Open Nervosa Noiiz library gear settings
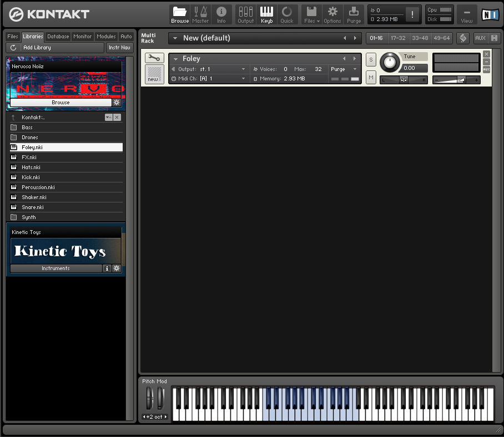 coord(117,103)
